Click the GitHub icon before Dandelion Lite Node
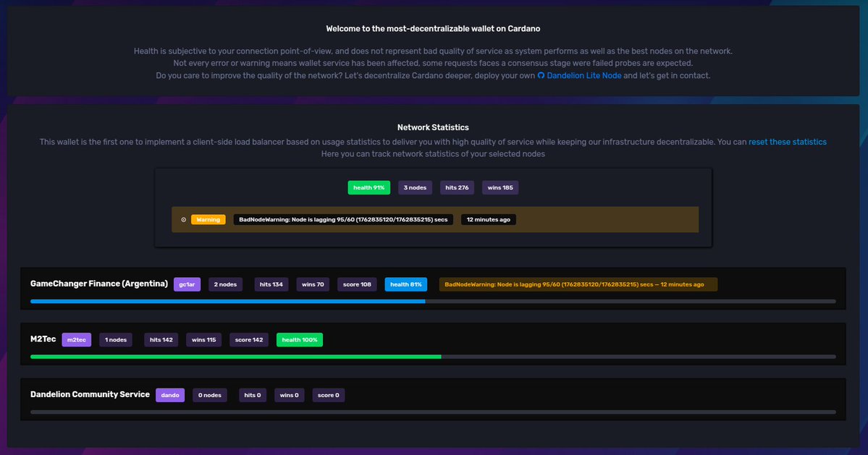 click(541, 75)
